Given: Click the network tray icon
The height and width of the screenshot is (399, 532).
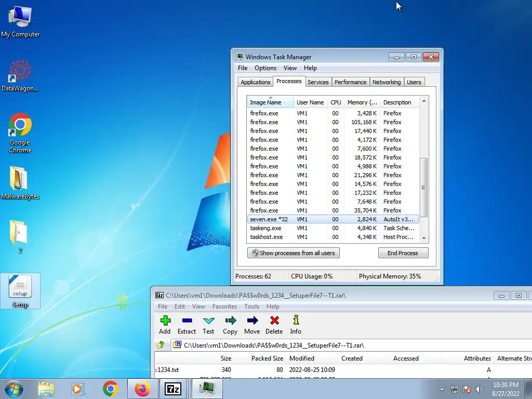Looking at the screenshot, I should pos(454,389).
